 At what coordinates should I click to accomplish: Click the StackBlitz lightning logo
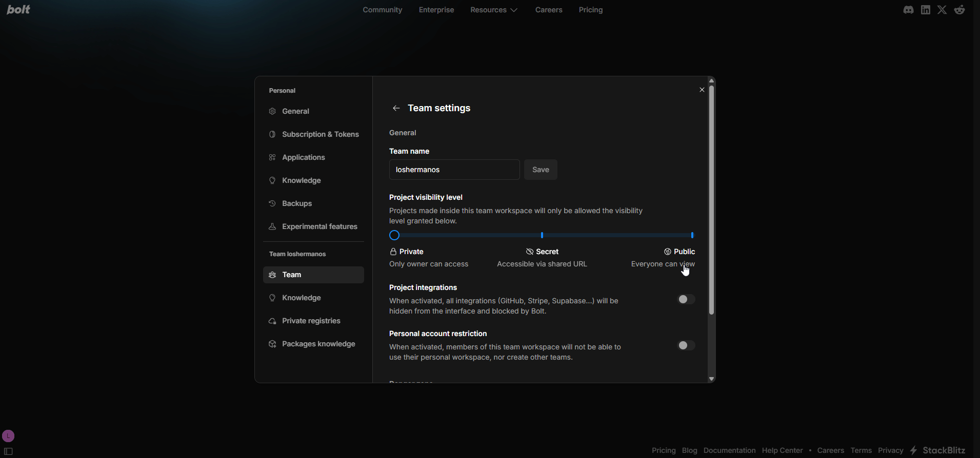pos(913,450)
